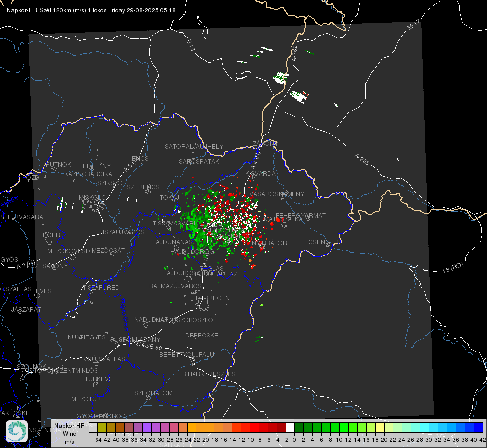Pick the dark blue swatch at the legend's right end
The height and width of the screenshot is (448, 487).
coord(479,427)
